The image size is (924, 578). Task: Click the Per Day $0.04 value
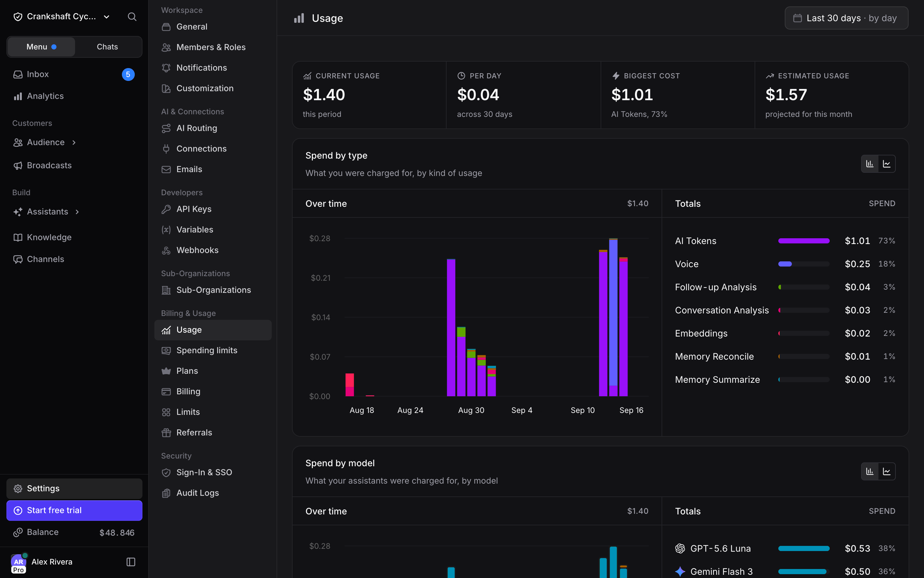[x=478, y=95]
